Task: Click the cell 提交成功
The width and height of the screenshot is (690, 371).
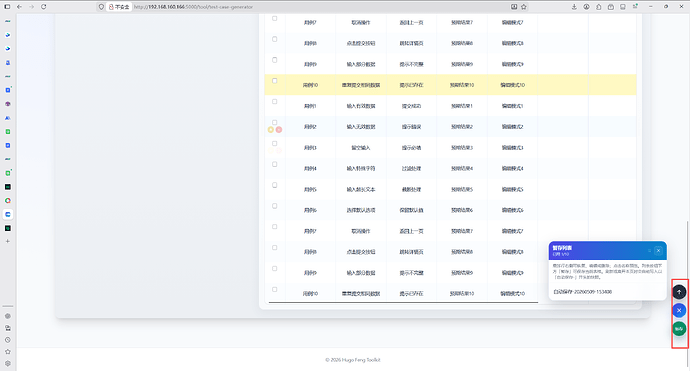Action: click(x=411, y=106)
